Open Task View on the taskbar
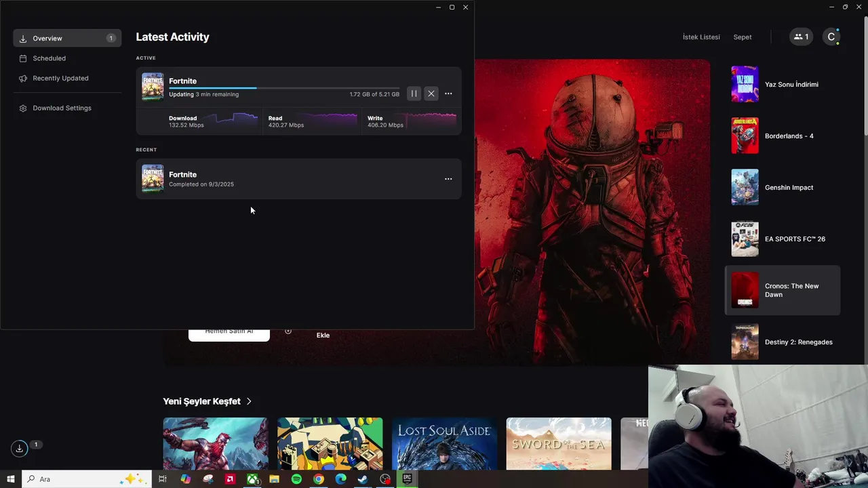 tap(163, 479)
